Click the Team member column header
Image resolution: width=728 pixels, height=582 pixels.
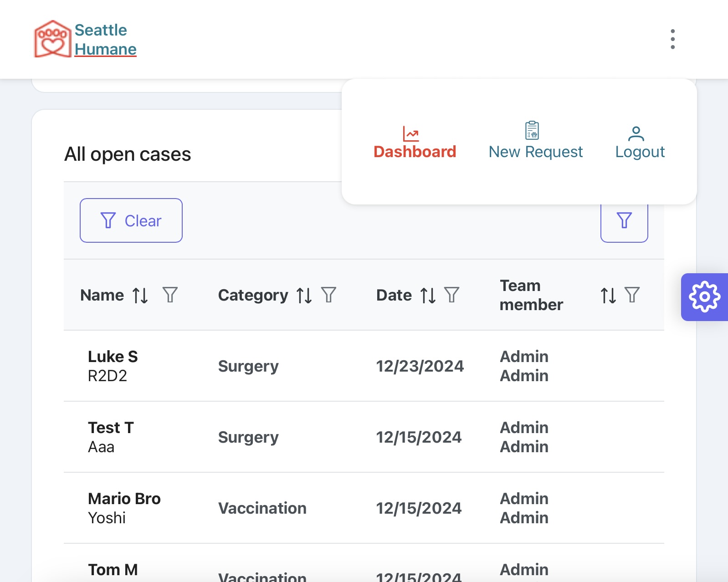531,295
